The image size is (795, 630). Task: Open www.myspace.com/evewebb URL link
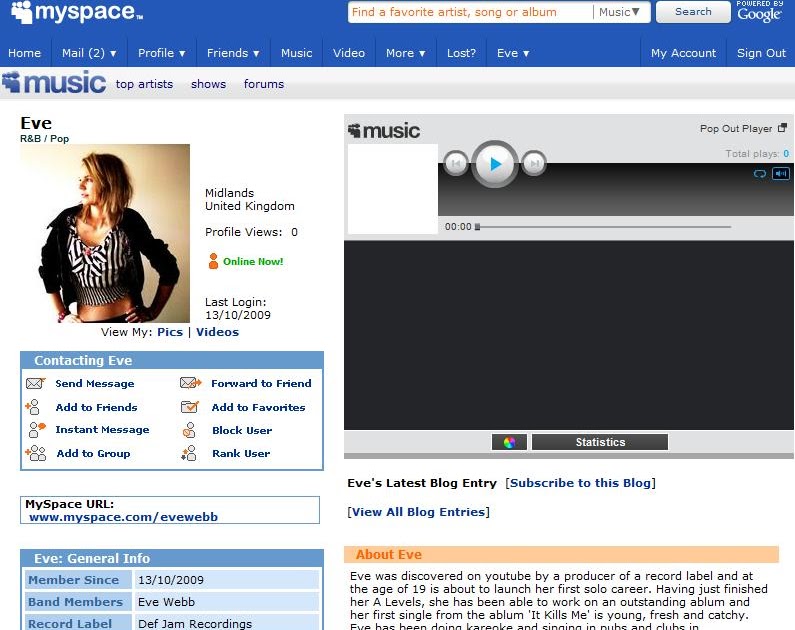click(x=123, y=517)
